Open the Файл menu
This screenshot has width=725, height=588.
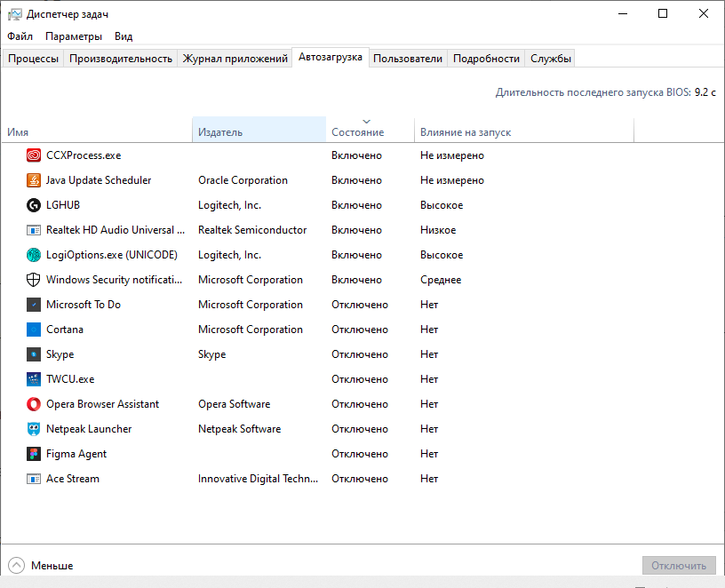20,36
